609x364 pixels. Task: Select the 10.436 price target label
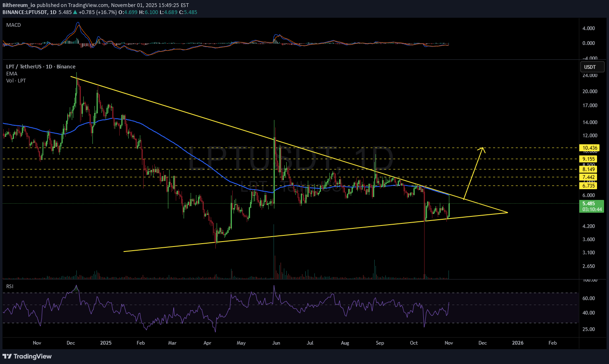pos(588,148)
